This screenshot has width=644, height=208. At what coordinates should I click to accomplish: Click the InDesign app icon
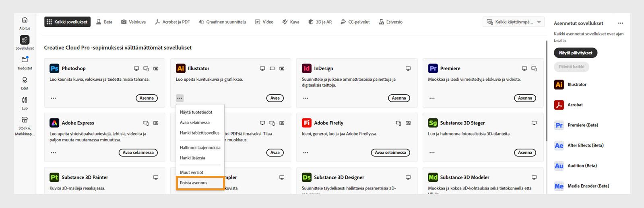tap(307, 68)
